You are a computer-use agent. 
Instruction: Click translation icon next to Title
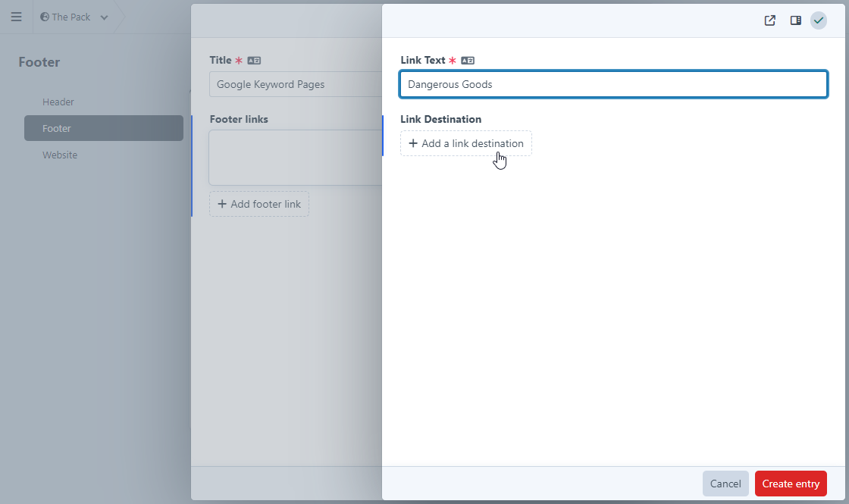click(254, 61)
